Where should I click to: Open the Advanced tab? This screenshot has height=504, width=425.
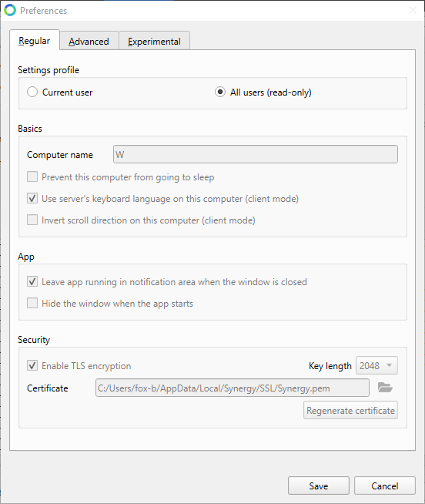click(89, 41)
